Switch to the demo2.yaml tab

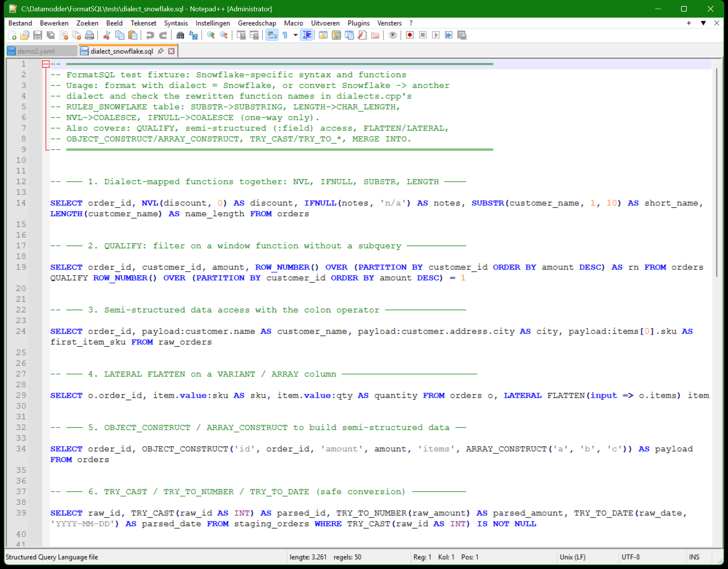[x=42, y=51]
